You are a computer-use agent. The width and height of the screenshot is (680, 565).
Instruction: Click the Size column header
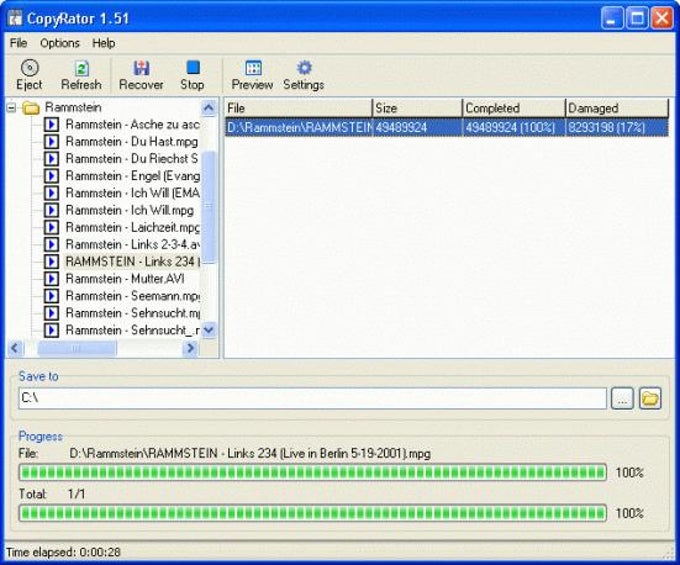pos(417,108)
